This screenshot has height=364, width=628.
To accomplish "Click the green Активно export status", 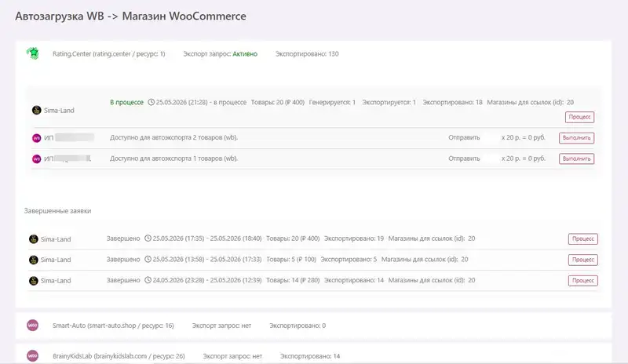I will [245, 53].
